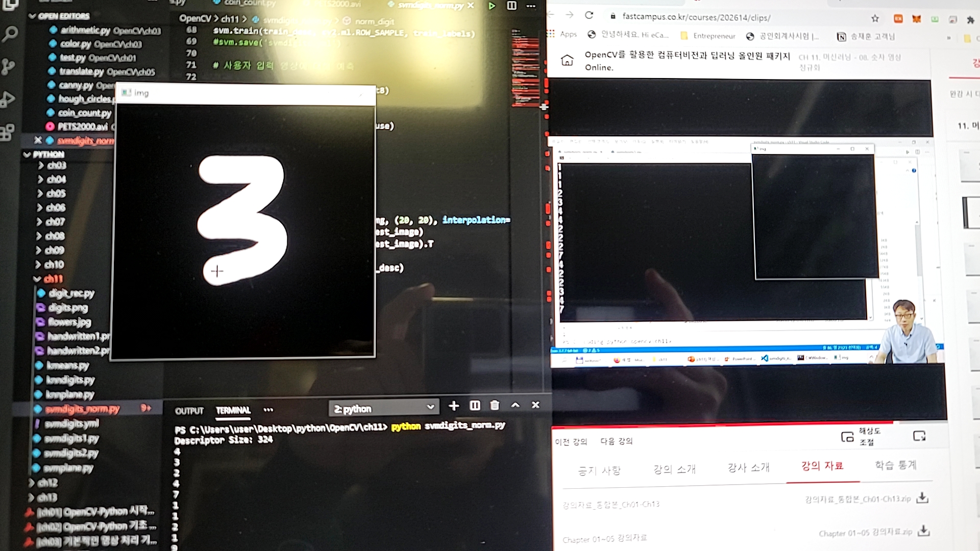Add a new terminal with plus icon
The height and width of the screenshot is (551, 980).
[453, 406]
